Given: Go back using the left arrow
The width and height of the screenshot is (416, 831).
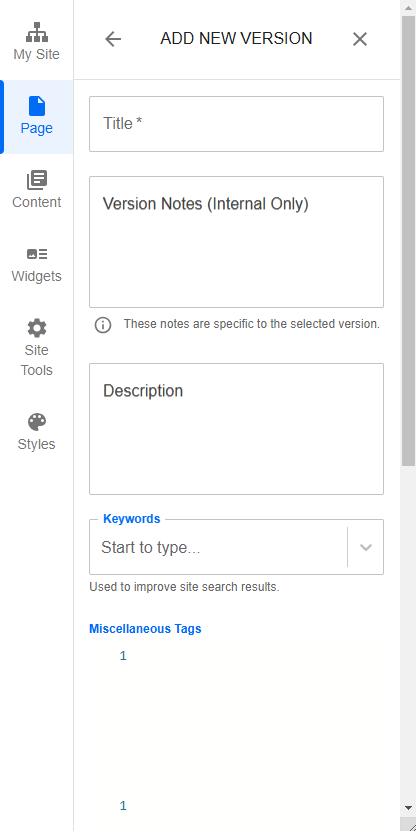Looking at the screenshot, I should 113,39.
